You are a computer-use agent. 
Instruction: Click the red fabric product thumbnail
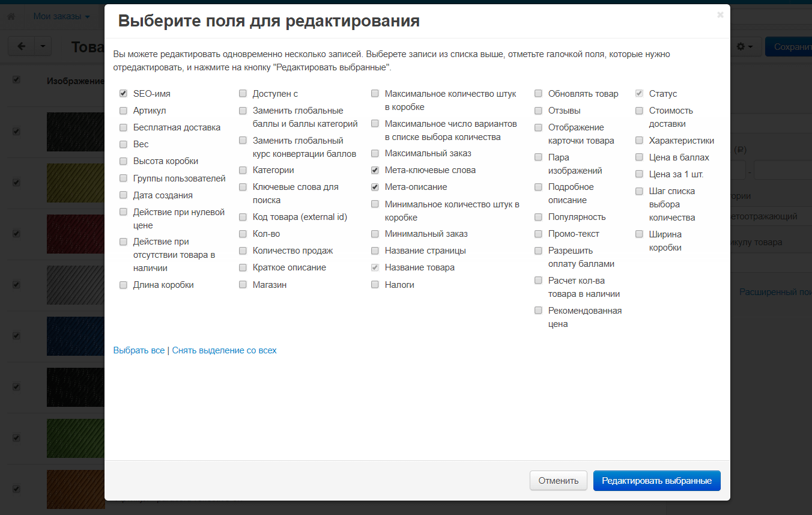[76, 234]
